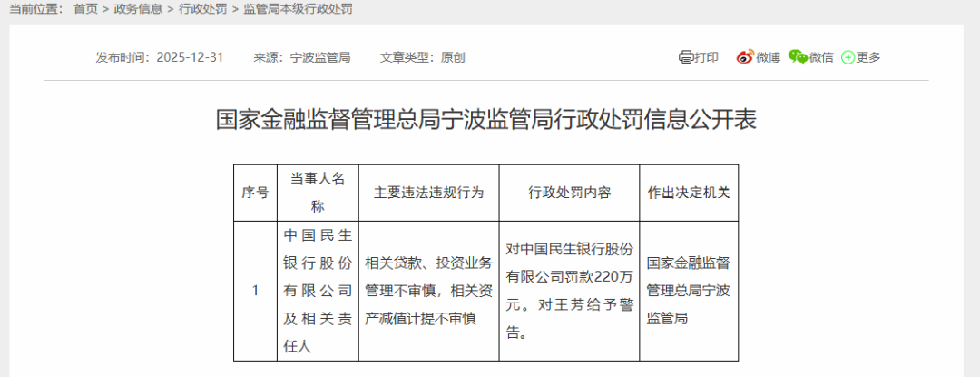
Task: Open 监管局本级行政处罚 breadcrumb
Action: (298, 9)
